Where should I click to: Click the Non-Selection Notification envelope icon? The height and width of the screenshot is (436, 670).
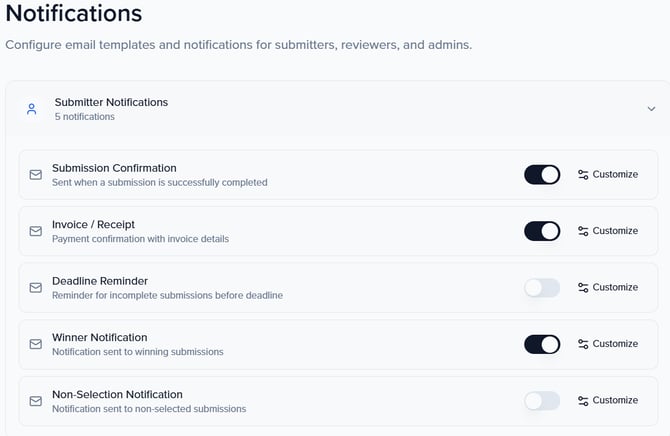click(36, 401)
